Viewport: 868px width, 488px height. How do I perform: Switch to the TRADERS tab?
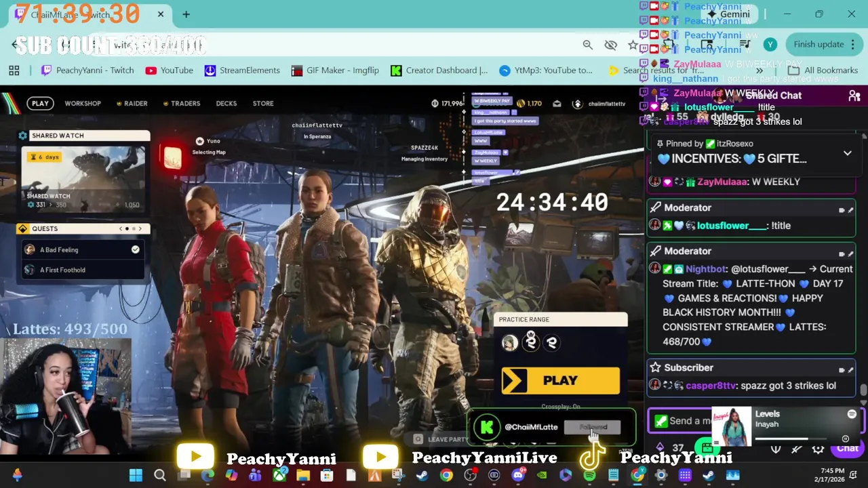(x=182, y=103)
